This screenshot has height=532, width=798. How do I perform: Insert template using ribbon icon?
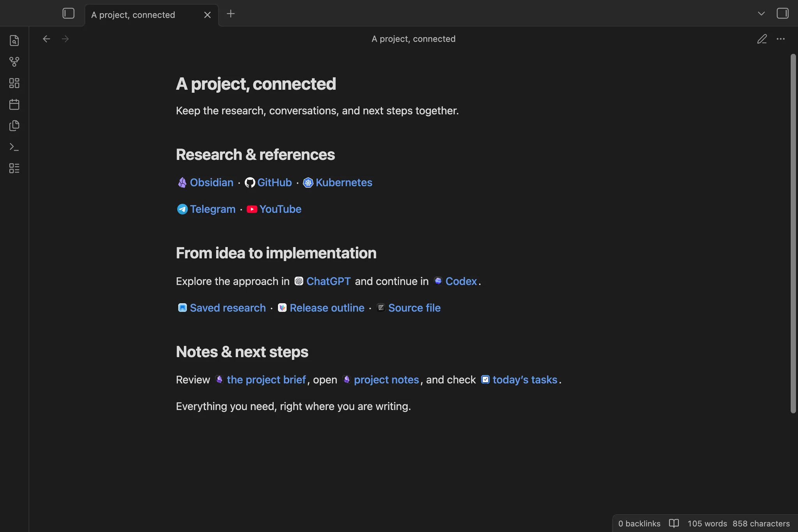pos(14,125)
